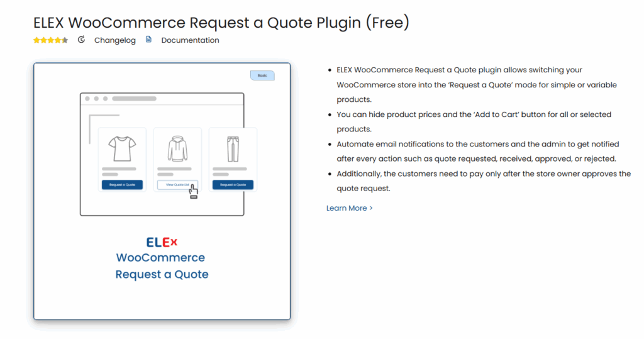Follow the Learn More link
The image size is (644, 339).
[350, 208]
